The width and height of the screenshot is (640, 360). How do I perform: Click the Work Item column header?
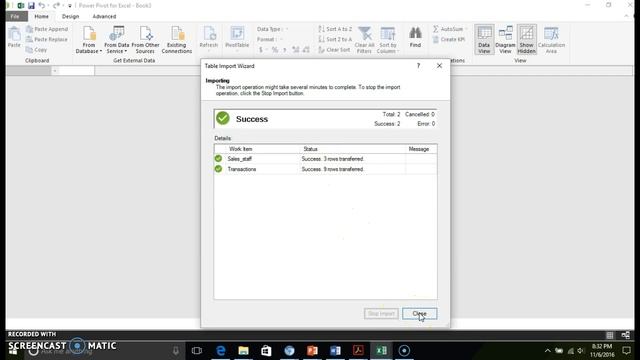pyautogui.click(x=241, y=149)
